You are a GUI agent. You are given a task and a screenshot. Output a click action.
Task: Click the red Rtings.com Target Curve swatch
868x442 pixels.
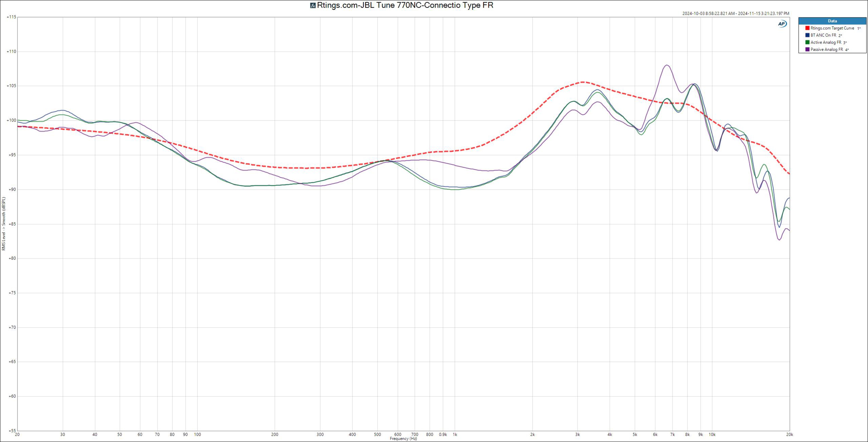point(807,28)
